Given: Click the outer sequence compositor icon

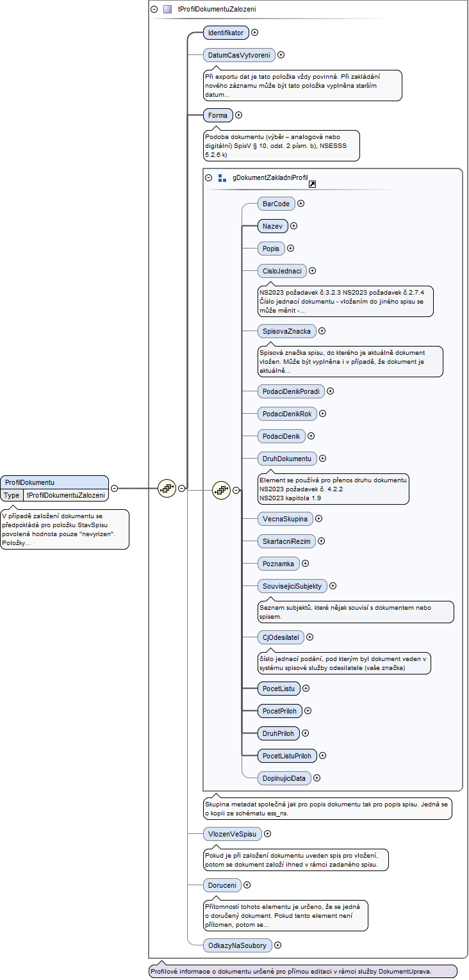Looking at the screenshot, I should tap(167, 488).
